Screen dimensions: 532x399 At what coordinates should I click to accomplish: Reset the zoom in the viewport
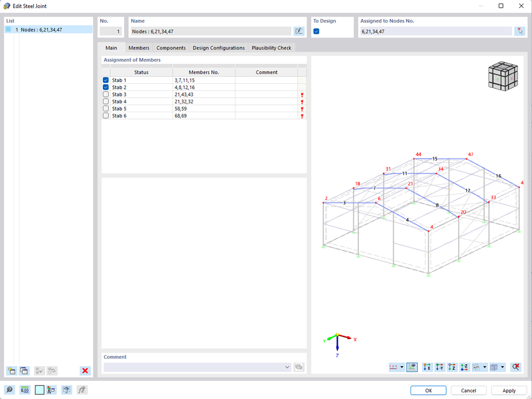coord(514,367)
